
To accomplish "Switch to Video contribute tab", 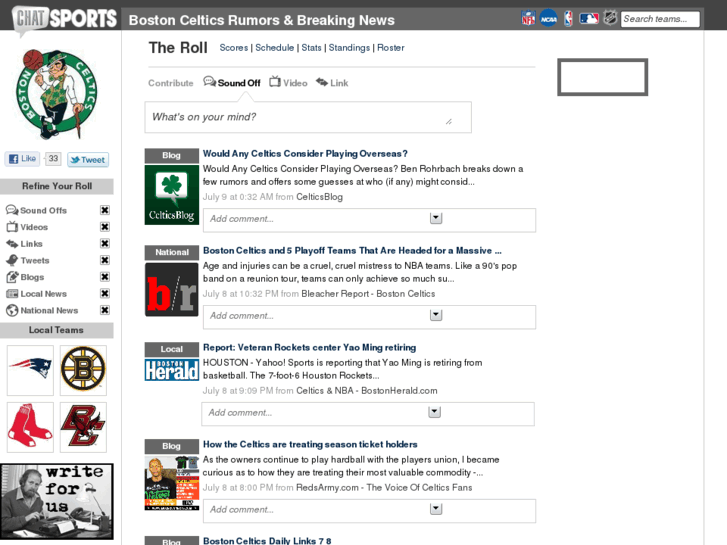I will coord(288,83).
